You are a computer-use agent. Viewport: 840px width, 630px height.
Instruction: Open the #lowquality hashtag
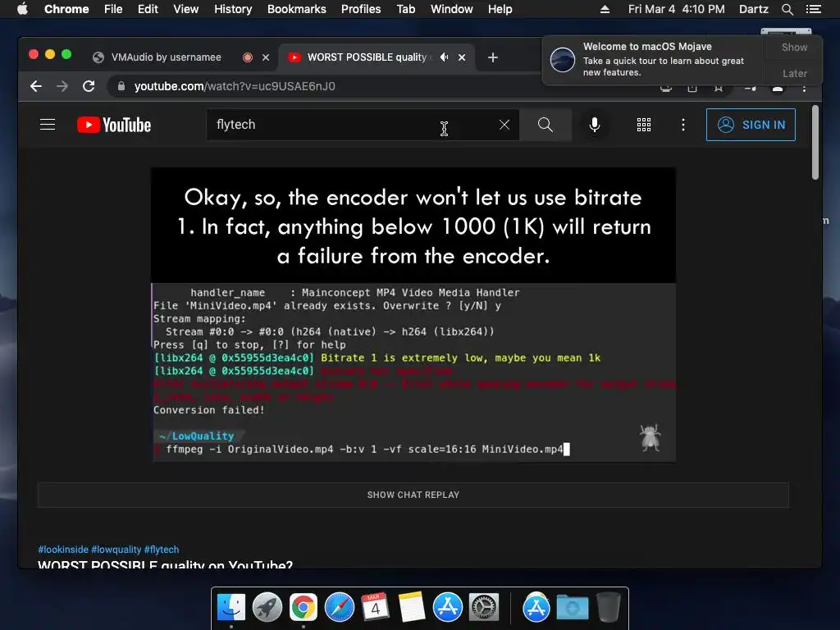pyautogui.click(x=116, y=550)
